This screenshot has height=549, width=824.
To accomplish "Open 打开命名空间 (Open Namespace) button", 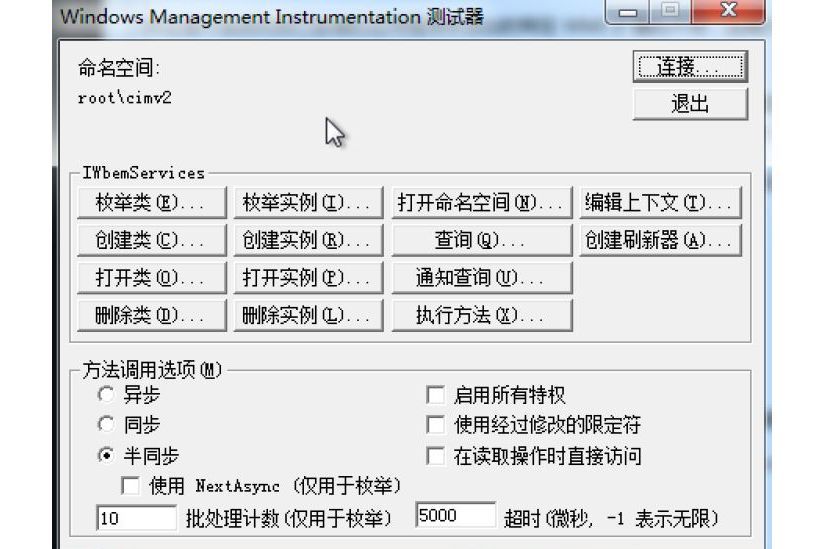I will pos(482,203).
